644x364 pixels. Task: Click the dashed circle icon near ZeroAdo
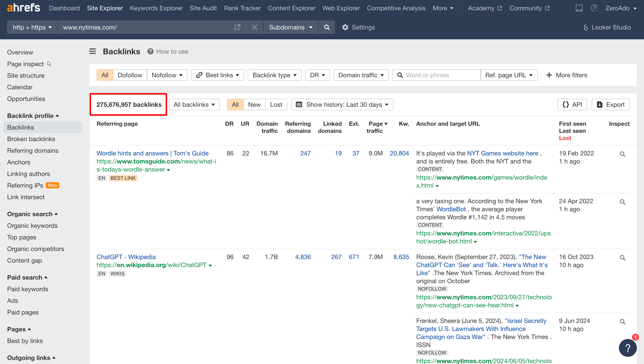[x=594, y=8]
